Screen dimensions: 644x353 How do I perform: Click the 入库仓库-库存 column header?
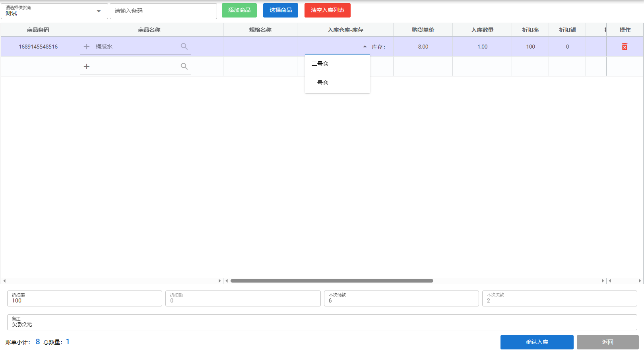tap(345, 30)
